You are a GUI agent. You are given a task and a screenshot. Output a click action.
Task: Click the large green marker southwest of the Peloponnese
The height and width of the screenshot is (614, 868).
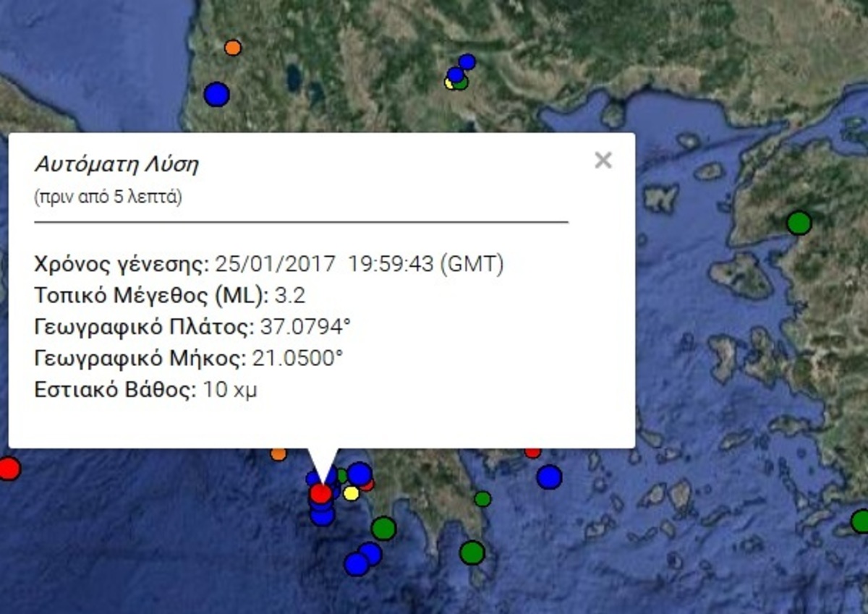[383, 528]
